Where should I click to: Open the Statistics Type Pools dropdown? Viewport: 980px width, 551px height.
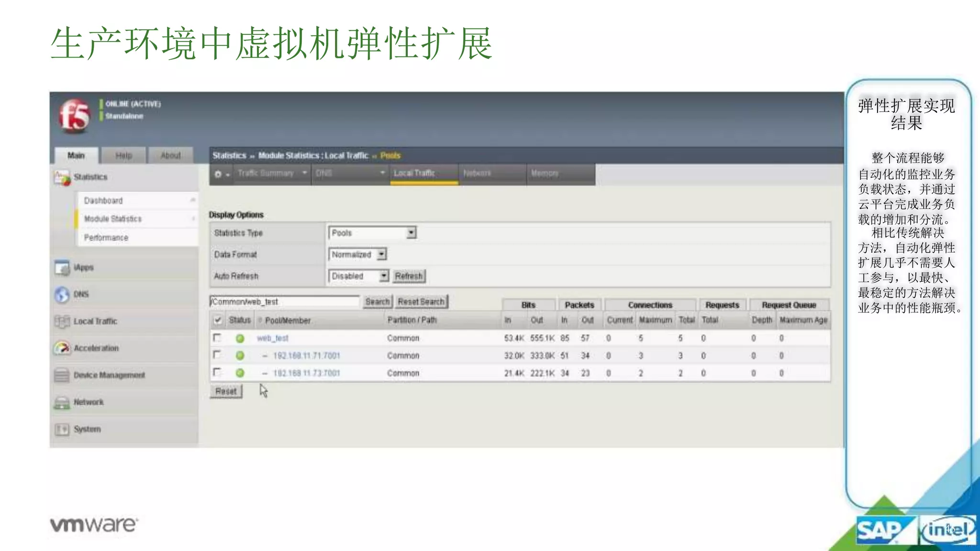[372, 233]
